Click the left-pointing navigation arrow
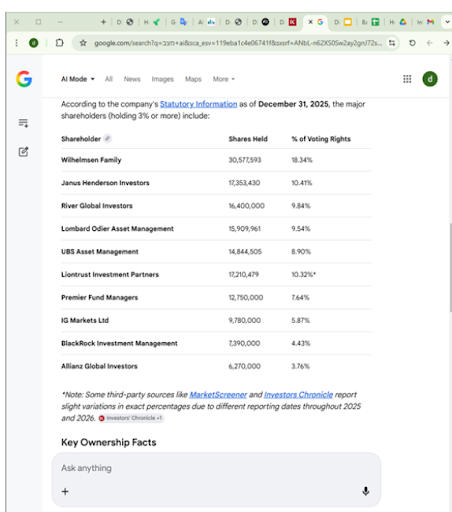The height and width of the screenshot is (512, 452). tap(430, 43)
